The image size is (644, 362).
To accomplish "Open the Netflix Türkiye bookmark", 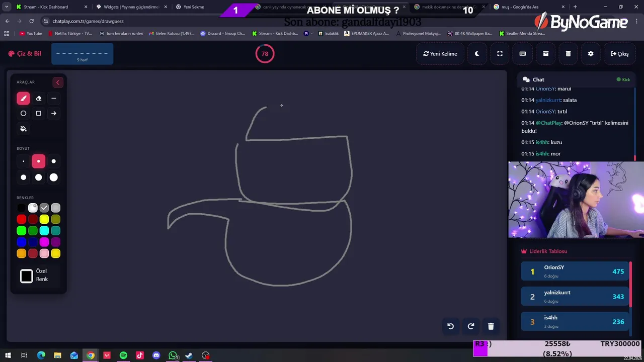I will click(70, 34).
